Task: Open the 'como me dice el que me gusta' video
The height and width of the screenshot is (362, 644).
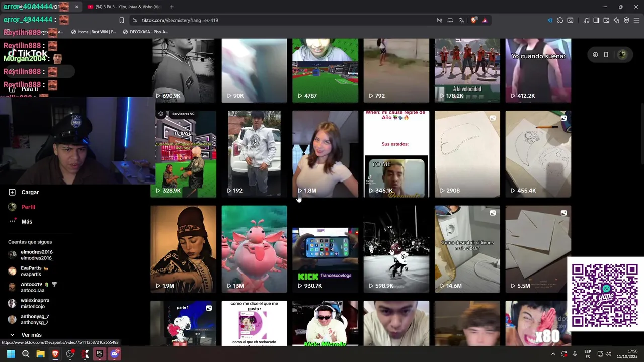Action: tap(254, 323)
